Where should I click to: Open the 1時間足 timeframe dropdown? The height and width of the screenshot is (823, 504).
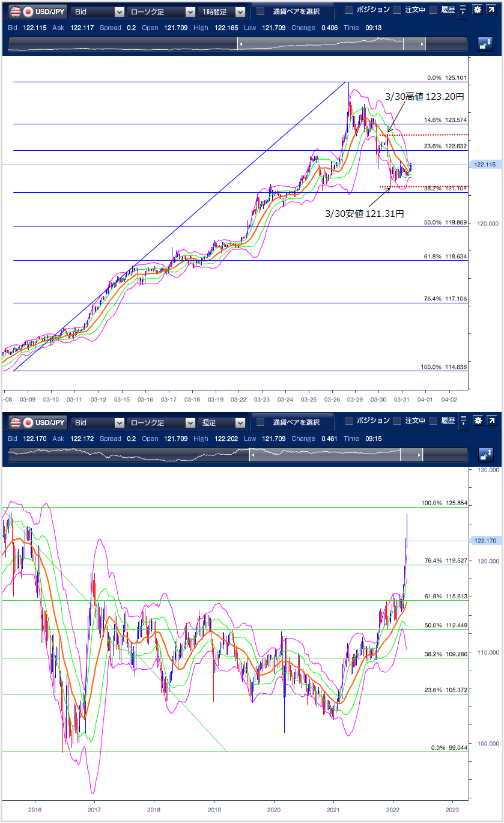click(x=223, y=11)
